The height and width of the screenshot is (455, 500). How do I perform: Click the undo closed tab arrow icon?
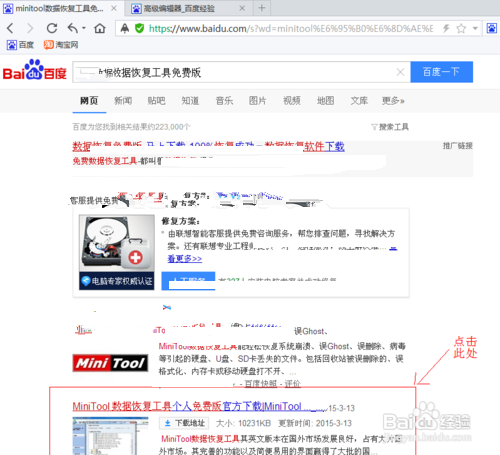pyautogui.click(x=72, y=28)
